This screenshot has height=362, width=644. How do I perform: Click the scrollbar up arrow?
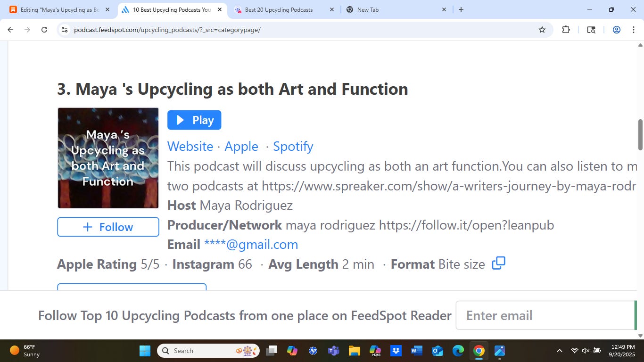point(640,45)
